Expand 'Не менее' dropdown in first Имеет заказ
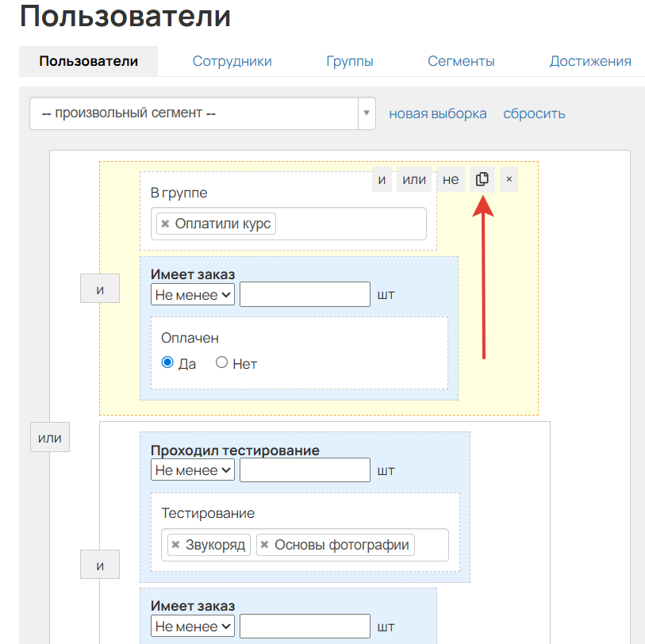Image resolution: width=645 pixels, height=644 pixels. (193, 295)
